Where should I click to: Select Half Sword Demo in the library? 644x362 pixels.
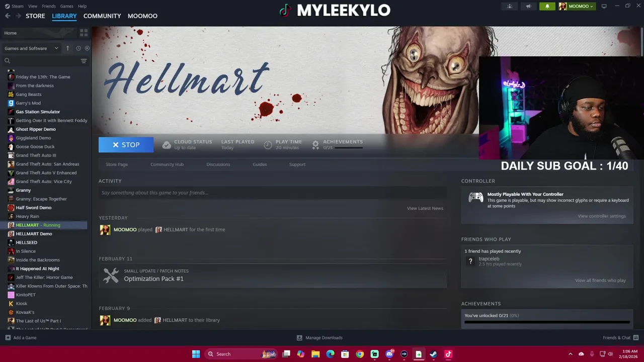coord(33,208)
